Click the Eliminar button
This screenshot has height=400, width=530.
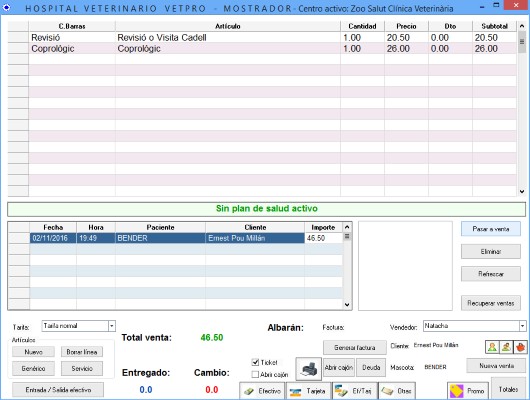[491, 252]
